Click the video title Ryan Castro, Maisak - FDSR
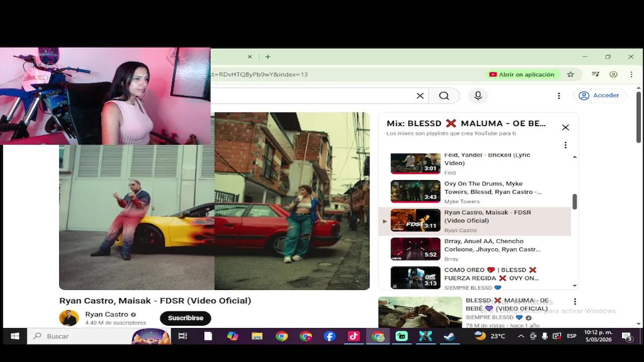Image resolution: width=644 pixels, height=362 pixels. tap(155, 301)
